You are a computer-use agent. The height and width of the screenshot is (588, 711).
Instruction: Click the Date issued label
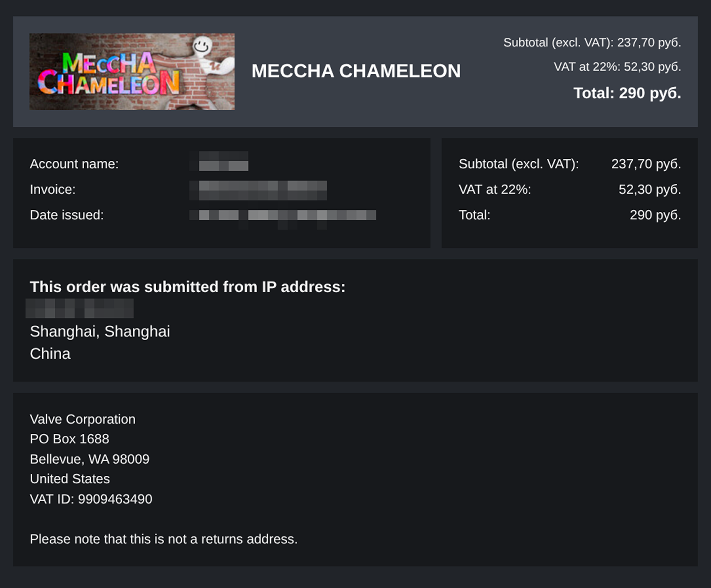[67, 215]
